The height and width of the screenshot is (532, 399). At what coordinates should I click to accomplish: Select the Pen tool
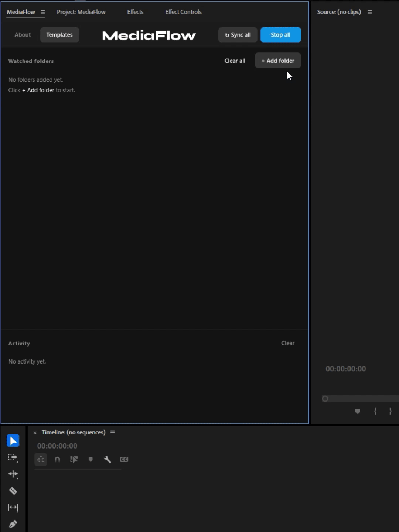point(13,524)
